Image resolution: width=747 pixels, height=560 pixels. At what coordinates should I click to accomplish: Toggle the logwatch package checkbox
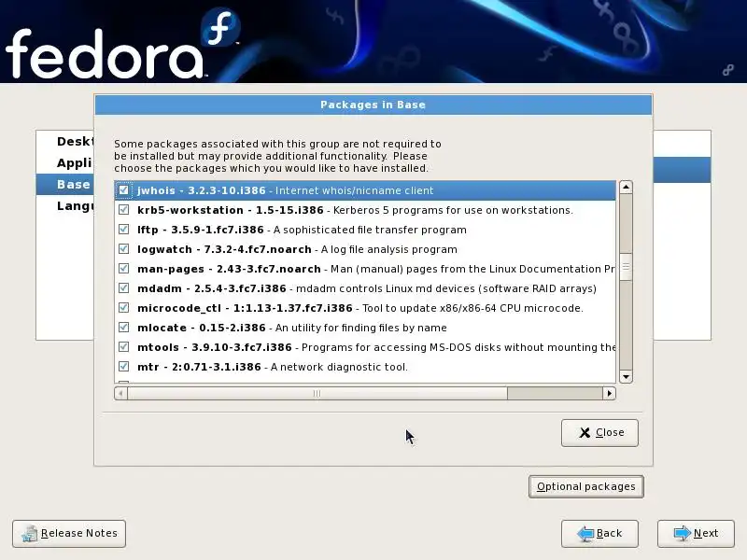(x=124, y=248)
